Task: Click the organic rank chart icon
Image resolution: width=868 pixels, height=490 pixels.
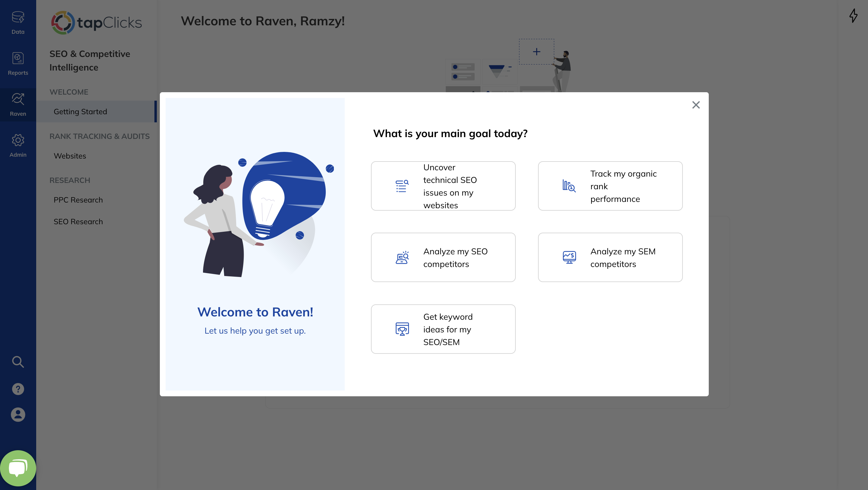Action: tap(569, 186)
